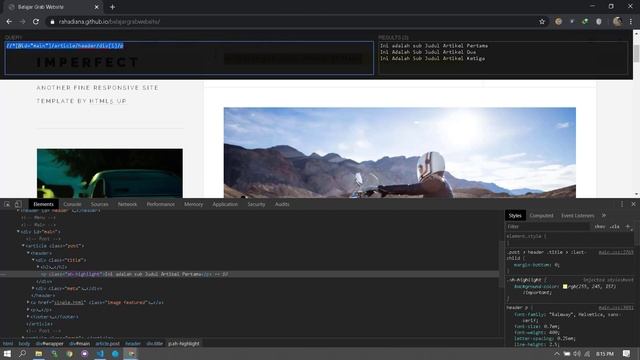Open the main.css link beside header p rule
The width and height of the screenshot is (640, 360).
pos(616,308)
